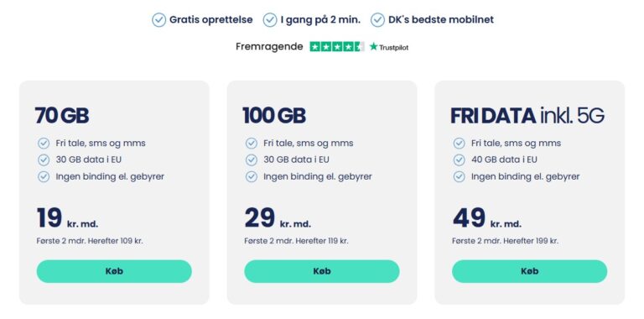Click the checkmark icon beside DK's bedste mobilnet
Screen dimensions: 644x319
(x=377, y=20)
